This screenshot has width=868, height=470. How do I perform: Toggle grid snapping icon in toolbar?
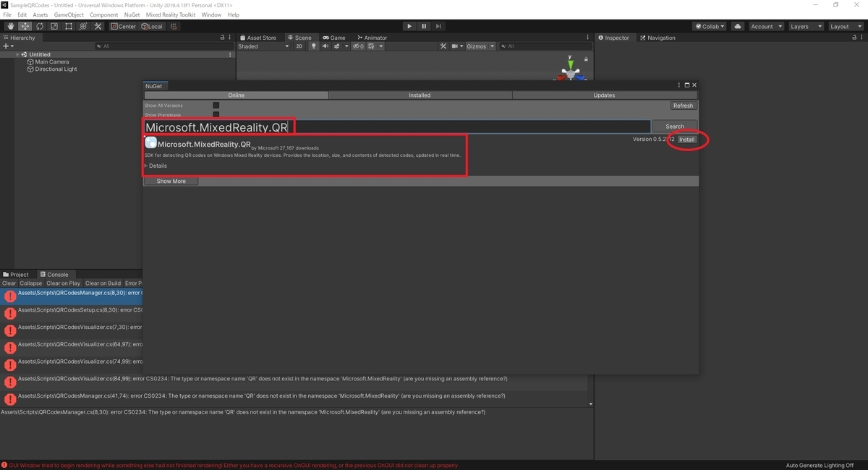pyautogui.click(x=174, y=26)
